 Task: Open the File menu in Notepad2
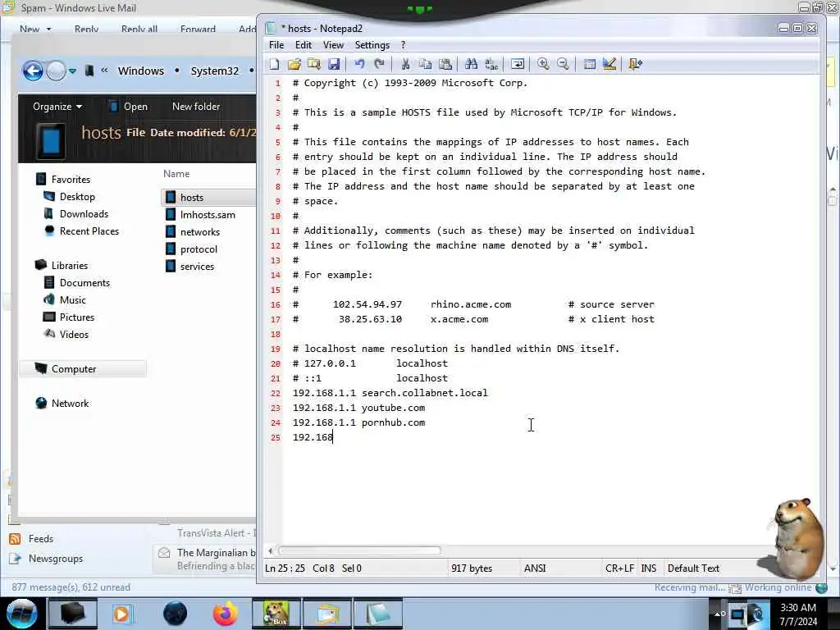[276, 45]
